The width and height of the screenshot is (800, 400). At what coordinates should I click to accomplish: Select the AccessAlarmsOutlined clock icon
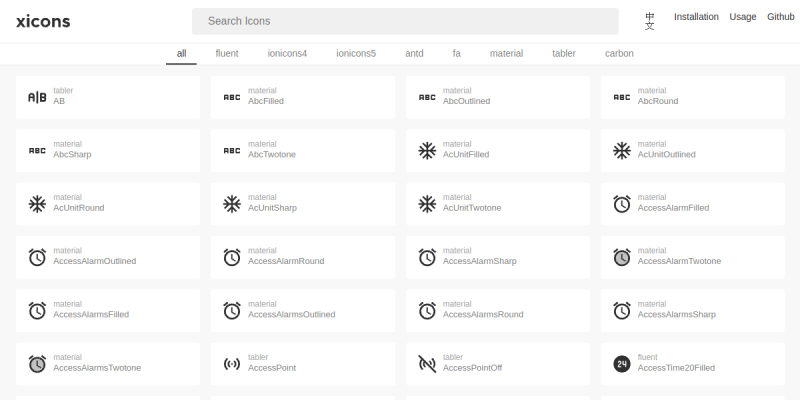click(232, 311)
